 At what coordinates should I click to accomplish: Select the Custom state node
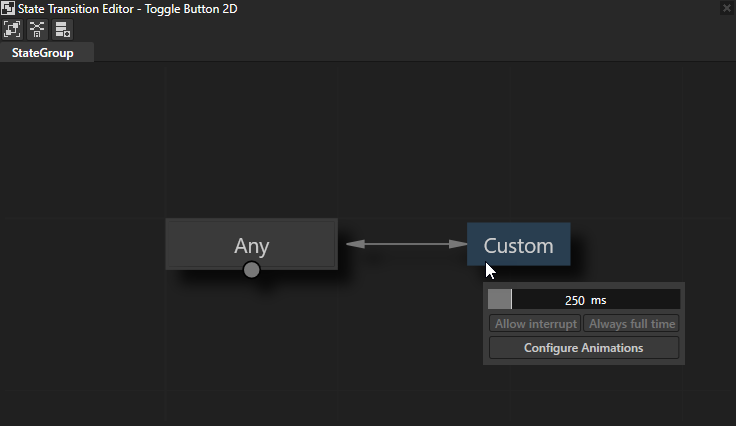coord(518,244)
